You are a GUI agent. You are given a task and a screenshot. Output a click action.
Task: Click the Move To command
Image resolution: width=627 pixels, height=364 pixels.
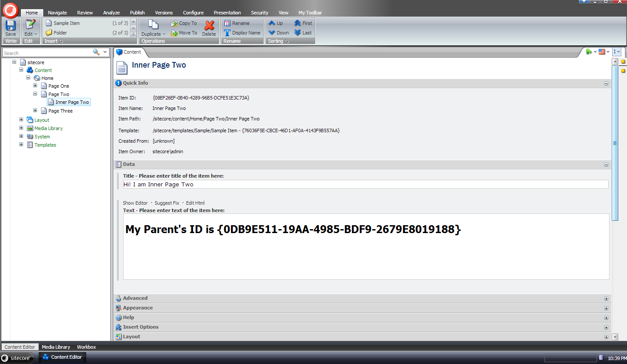coord(184,33)
